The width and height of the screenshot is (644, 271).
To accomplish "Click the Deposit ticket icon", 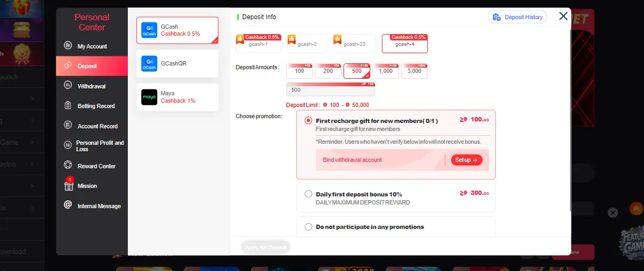I will 68,65.
